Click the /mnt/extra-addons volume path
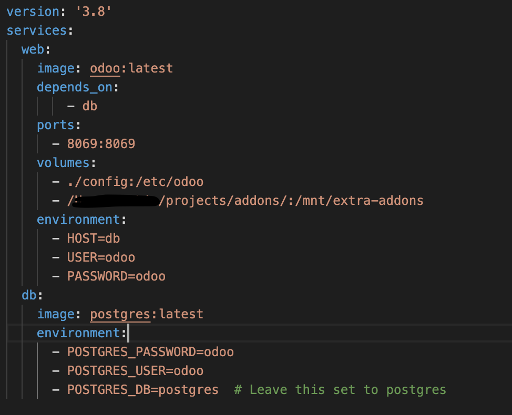Image resolution: width=512 pixels, height=415 pixels. [x=359, y=201]
